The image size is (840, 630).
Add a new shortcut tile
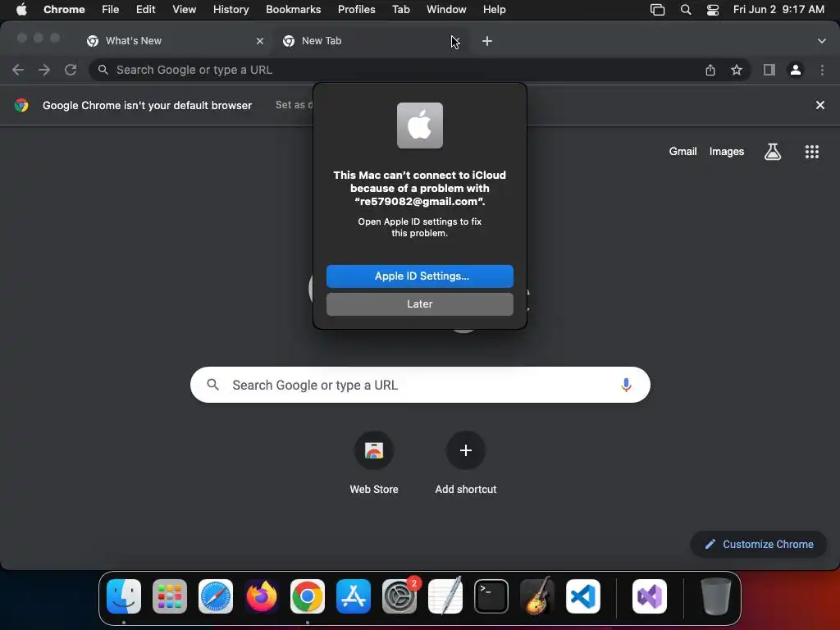click(x=466, y=464)
